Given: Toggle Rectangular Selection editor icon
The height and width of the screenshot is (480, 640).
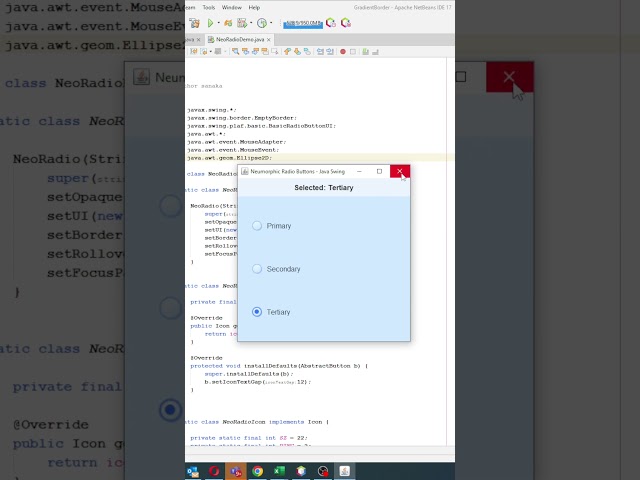Looking at the screenshot, I should click(275, 51).
